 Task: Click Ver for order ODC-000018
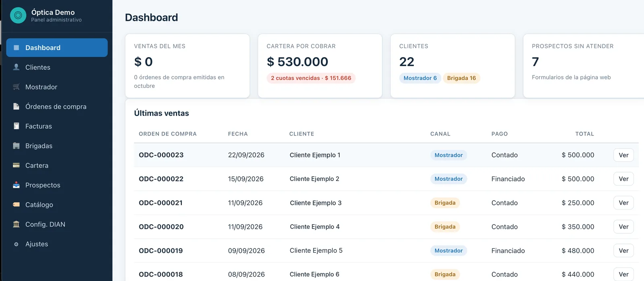pos(623,274)
